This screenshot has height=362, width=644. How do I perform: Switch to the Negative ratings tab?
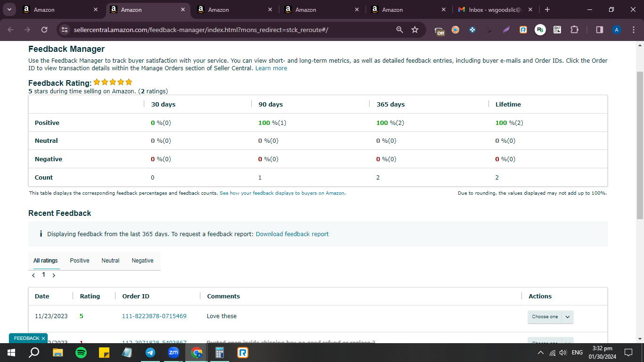coord(142,261)
